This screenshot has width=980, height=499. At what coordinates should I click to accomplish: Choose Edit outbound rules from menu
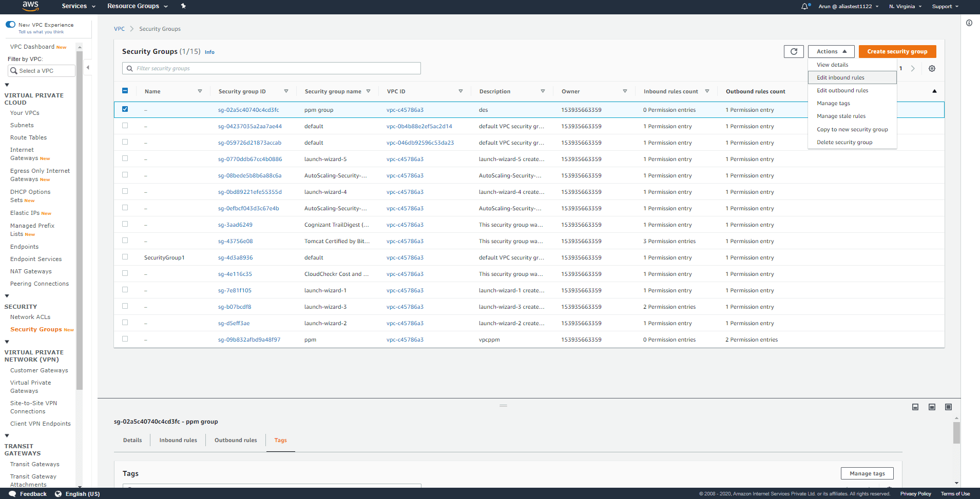click(842, 90)
